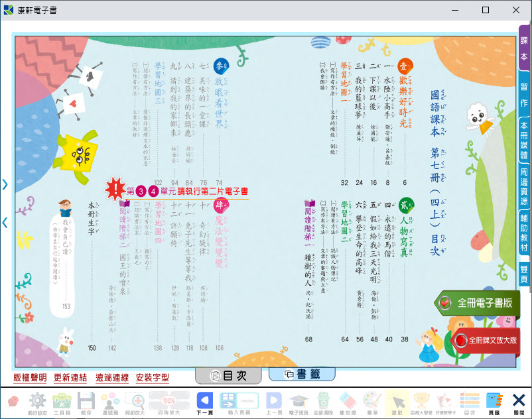Collapse the lower left side panel chevron
Image resolution: width=532 pixels, height=419 pixels.
tap(5, 223)
